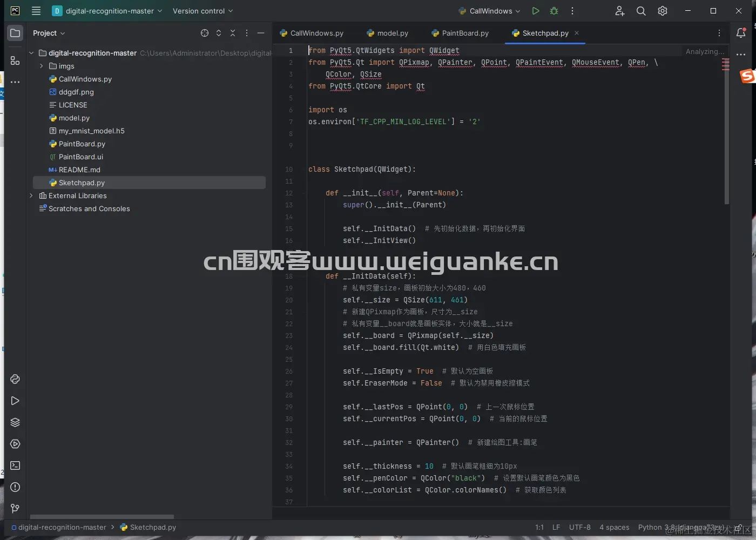Image resolution: width=756 pixels, height=540 pixels.
Task: Change the 4 spaces indent setting
Action: tap(615, 527)
